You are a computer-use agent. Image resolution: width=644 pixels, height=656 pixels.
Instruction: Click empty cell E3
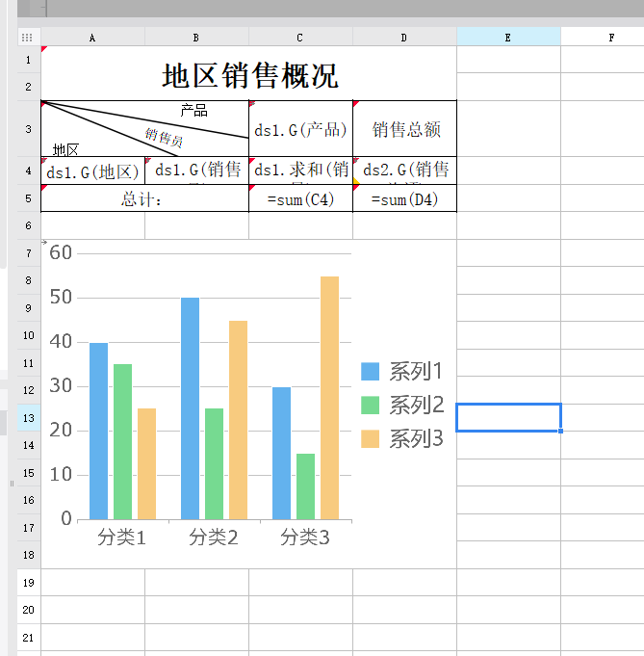508,129
